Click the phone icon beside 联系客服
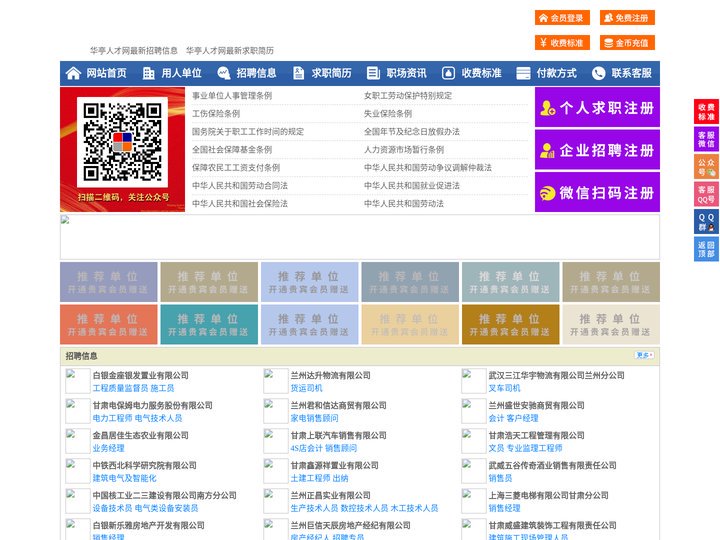The image size is (720, 540). tap(598, 73)
